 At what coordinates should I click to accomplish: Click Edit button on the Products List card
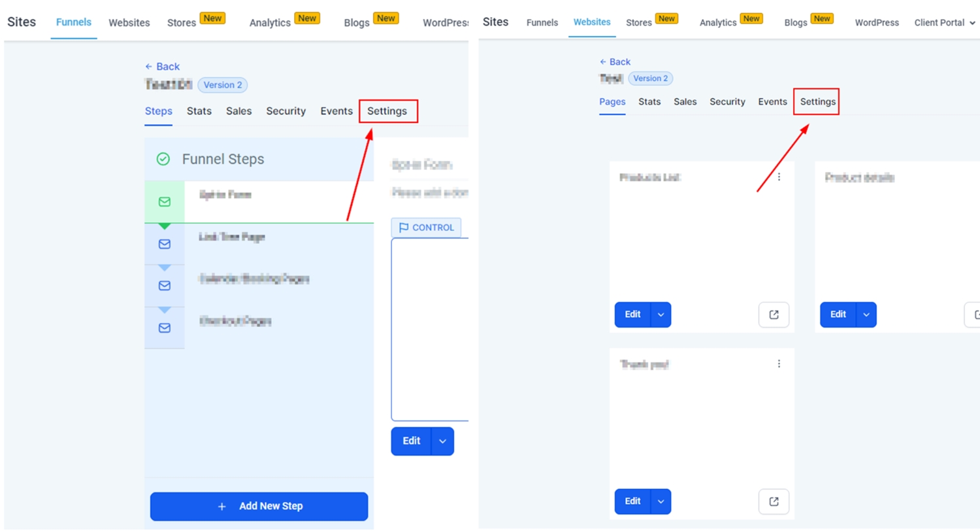pyautogui.click(x=632, y=315)
